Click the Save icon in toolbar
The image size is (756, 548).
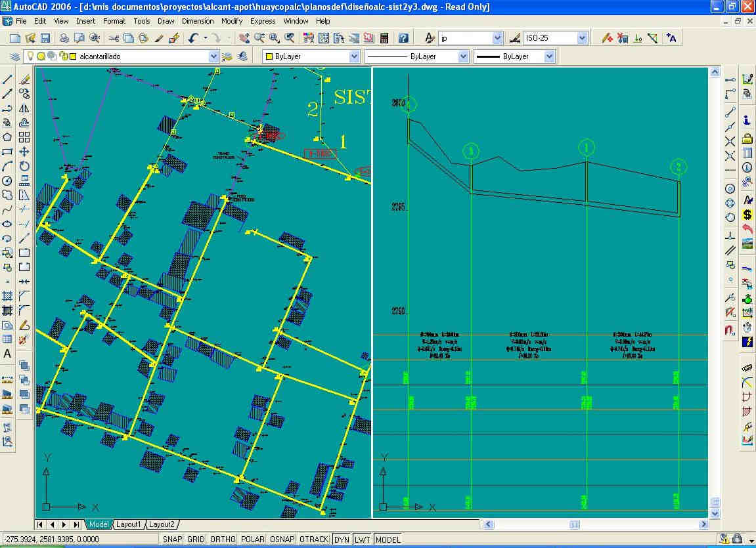45,38
